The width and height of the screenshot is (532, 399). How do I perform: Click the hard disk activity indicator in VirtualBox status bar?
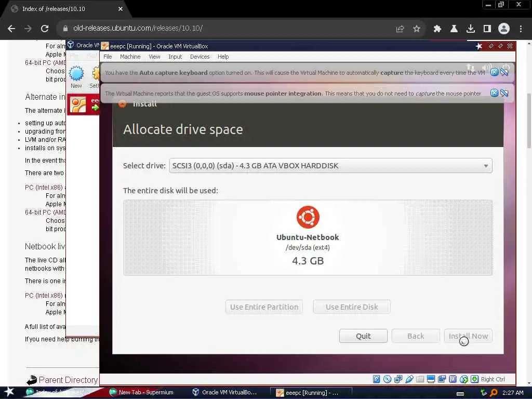[x=376, y=379]
